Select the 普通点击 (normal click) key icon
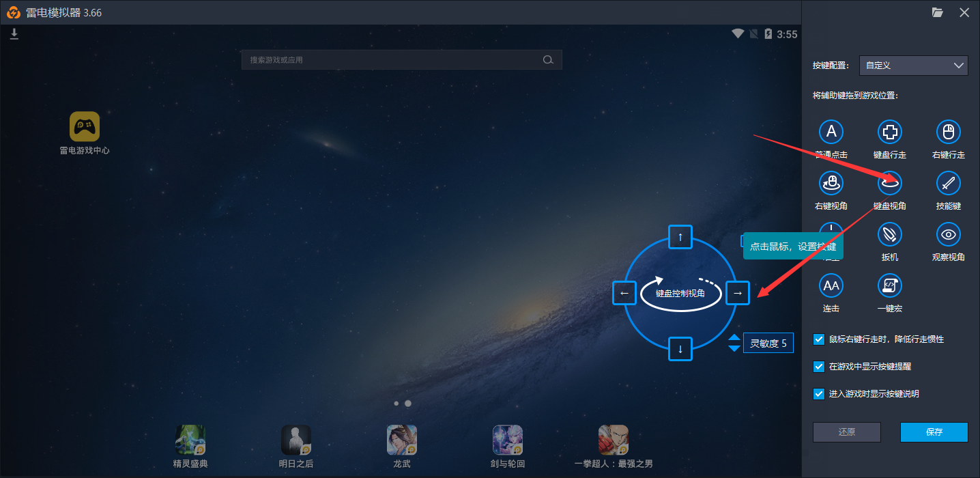This screenshot has width=980, height=478. point(831,132)
